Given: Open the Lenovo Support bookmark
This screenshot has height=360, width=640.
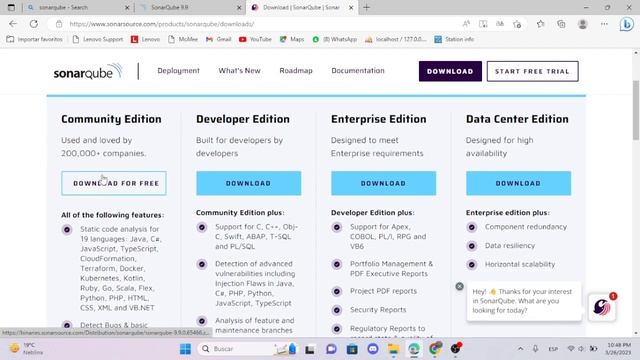Looking at the screenshot, I should click(x=98, y=39).
